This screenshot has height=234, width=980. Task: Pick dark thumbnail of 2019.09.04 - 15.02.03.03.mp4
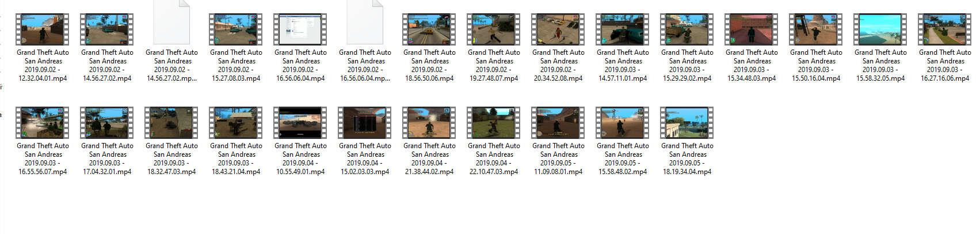[x=365, y=123]
